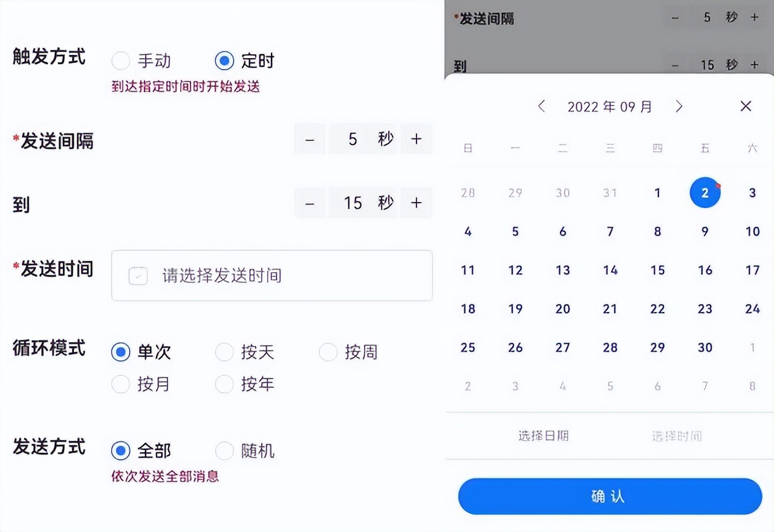Increase the 到 value using the plus icon

point(417,203)
